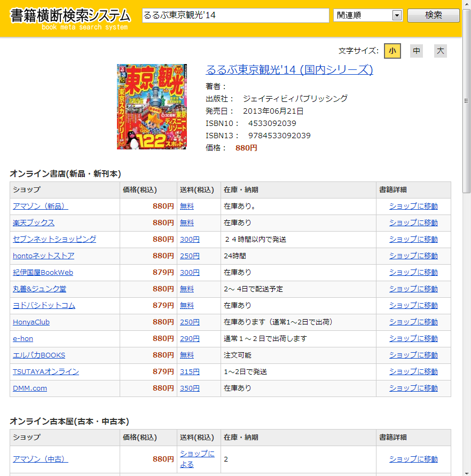Click the release date 2013年06月21日

click(x=273, y=111)
